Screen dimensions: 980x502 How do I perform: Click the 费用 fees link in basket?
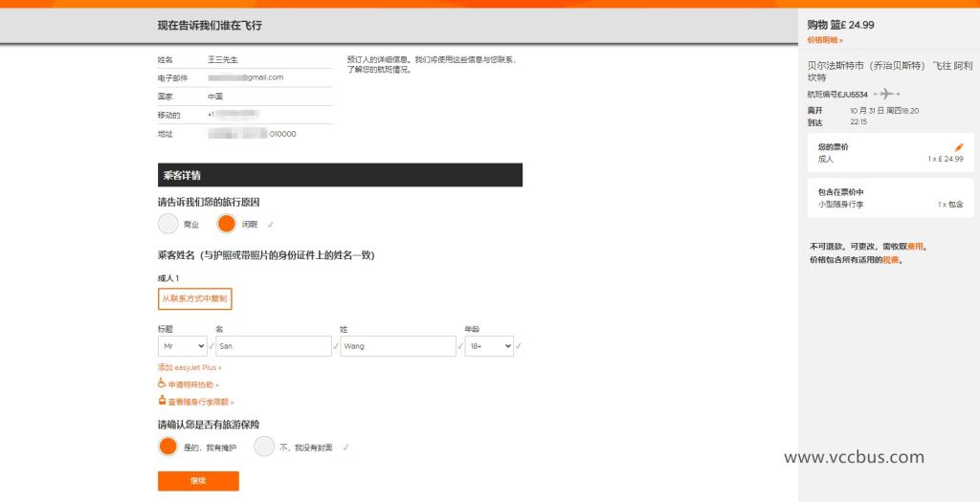coord(915,246)
